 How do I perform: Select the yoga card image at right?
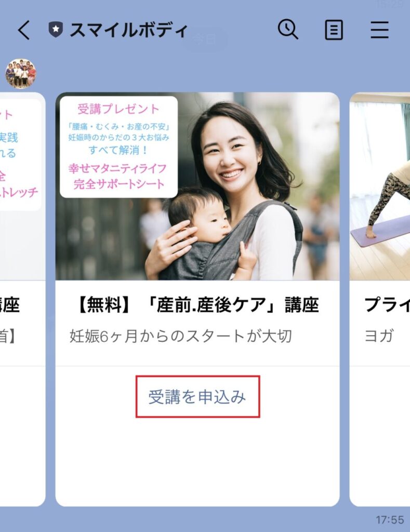pyautogui.click(x=380, y=187)
